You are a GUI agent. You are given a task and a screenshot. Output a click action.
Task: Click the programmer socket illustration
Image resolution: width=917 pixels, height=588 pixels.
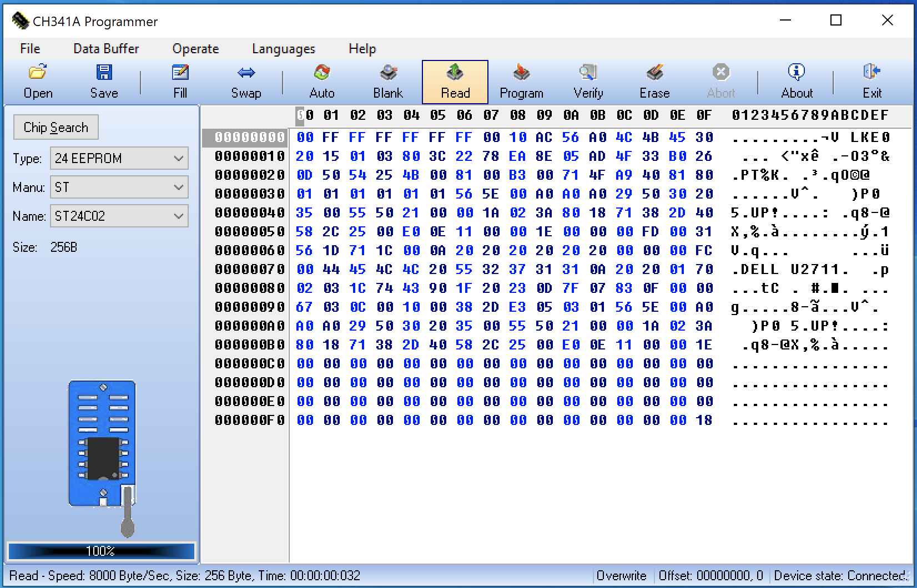point(103,458)
